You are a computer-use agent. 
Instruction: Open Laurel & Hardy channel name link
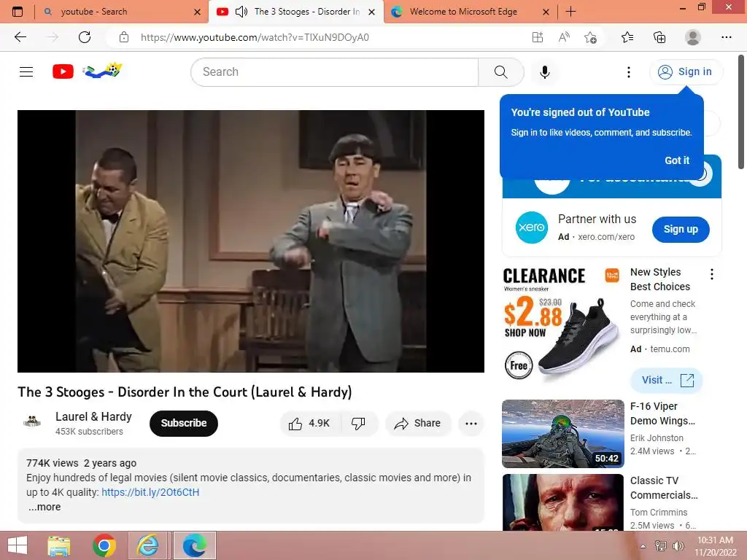click(x=93, y=416)
